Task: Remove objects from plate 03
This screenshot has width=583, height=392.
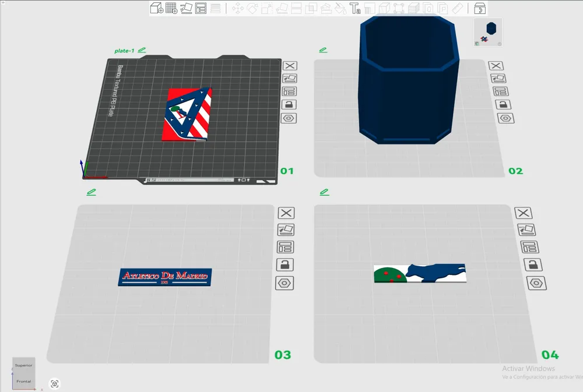Action: 286,213
